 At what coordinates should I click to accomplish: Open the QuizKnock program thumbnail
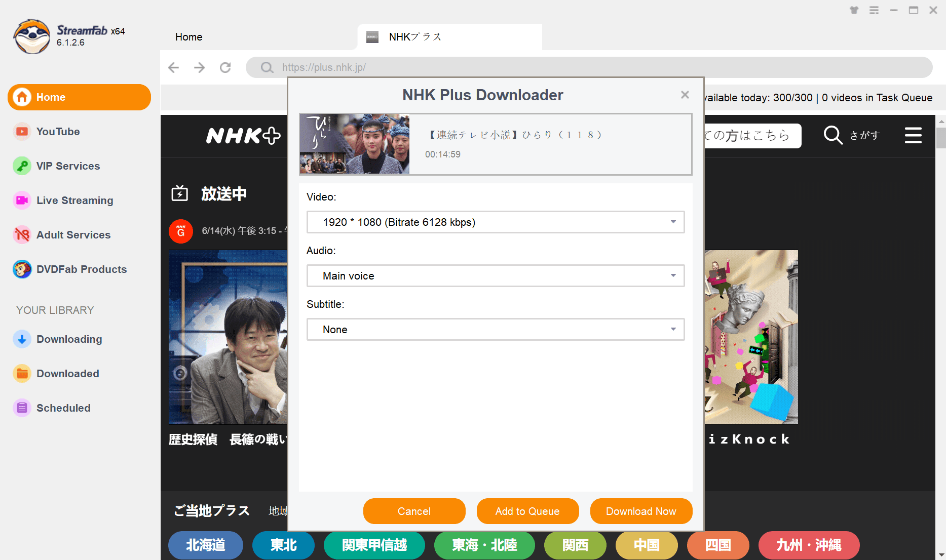[x=751, y=337]
